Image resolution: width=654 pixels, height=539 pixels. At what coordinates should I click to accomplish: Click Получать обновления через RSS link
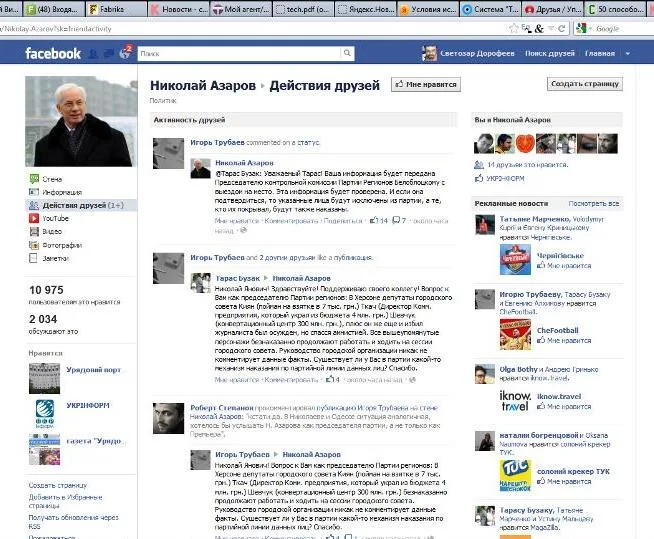click(73, 521)
